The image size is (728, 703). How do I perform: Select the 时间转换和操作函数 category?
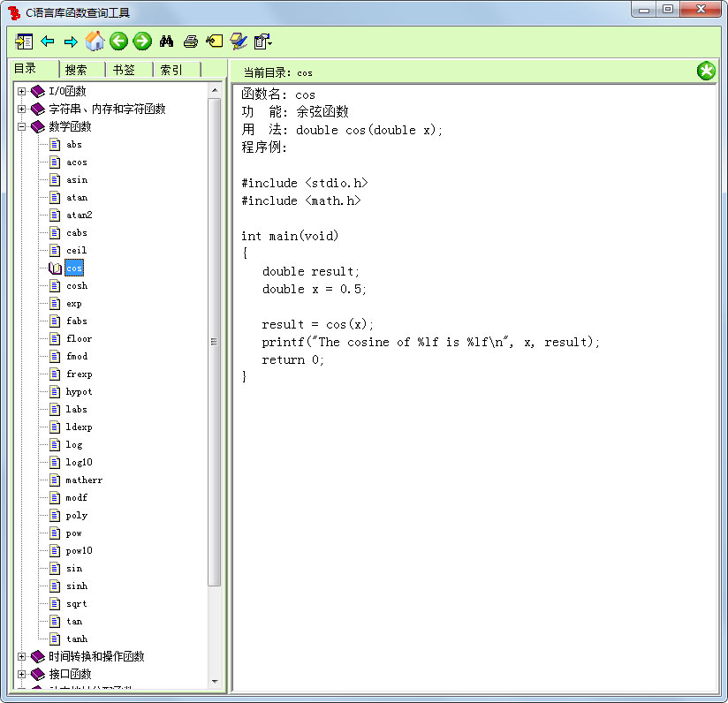(x=96, y=656)
